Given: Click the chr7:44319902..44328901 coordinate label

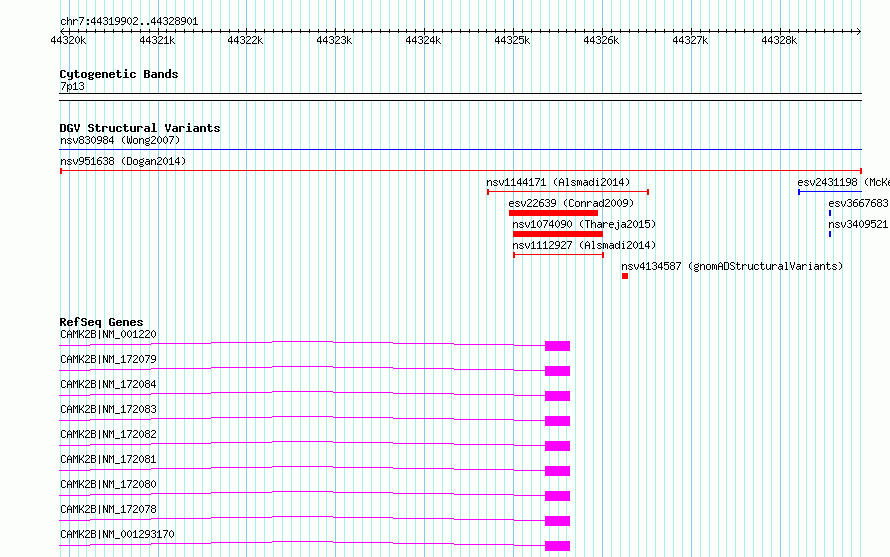Looking at the screenshot, I should [x=129, y=22].
